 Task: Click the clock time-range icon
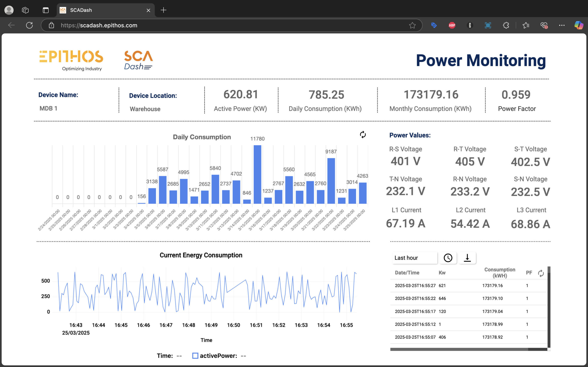tap(448, 258)
